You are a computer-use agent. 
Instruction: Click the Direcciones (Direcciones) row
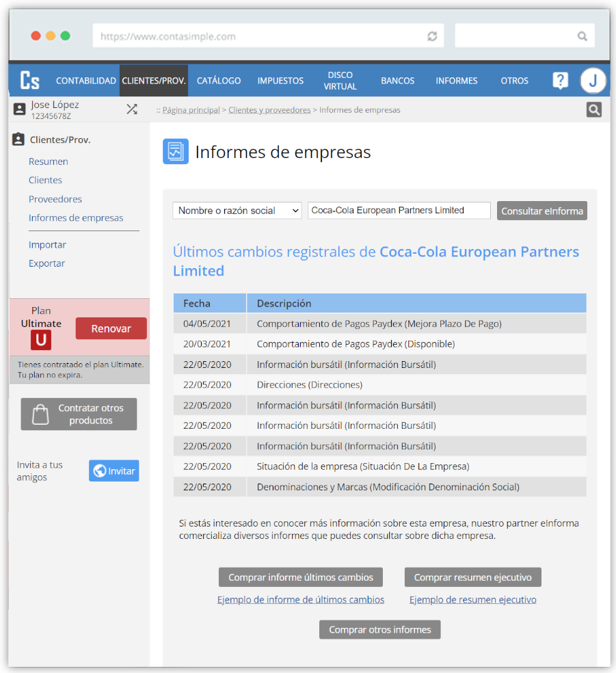click(x=379, y=384)
